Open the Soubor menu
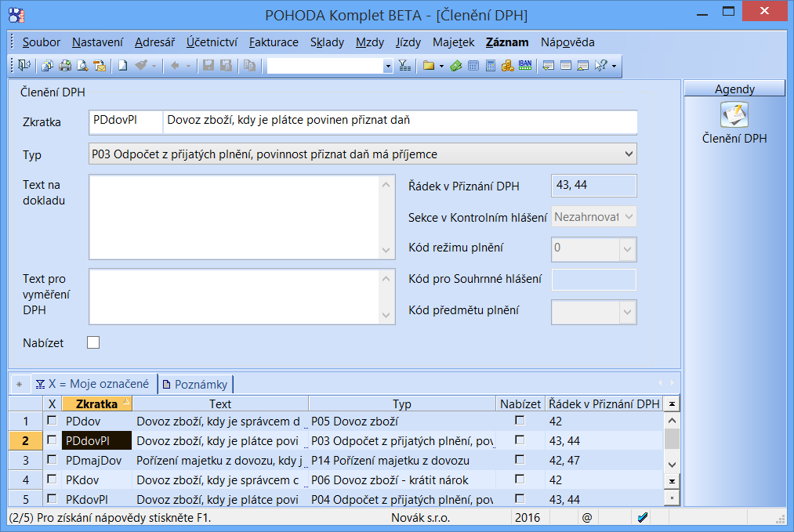The height and width of the screenshot is (532, 794). (41, 42)
